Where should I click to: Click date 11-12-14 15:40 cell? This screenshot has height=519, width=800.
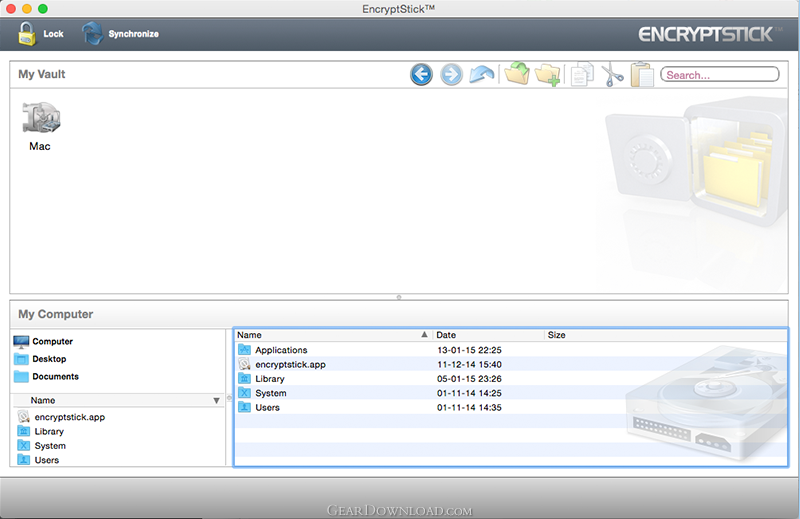tap(469, 364)
